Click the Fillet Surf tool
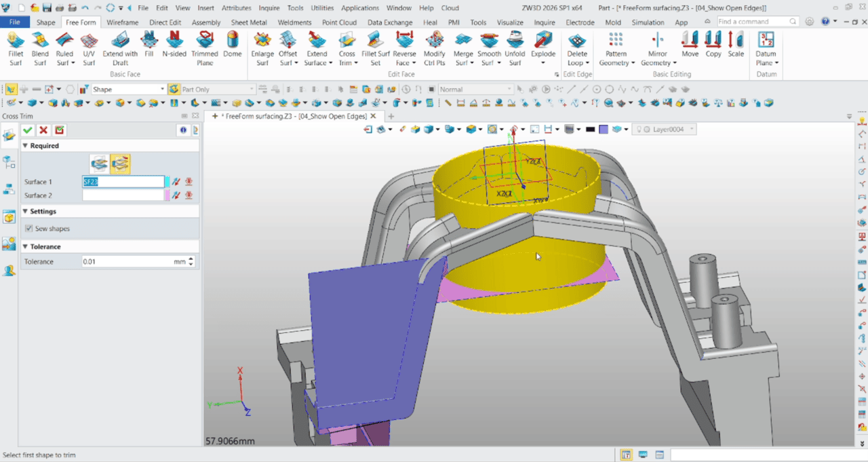Screen dimensions: 868x462 coord(16,49)
